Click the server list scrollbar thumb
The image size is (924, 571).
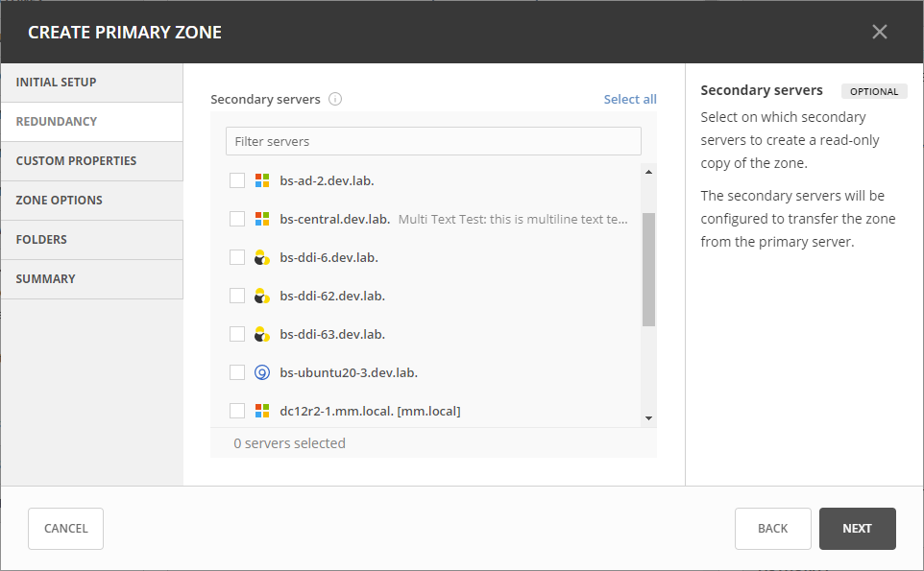648,270
